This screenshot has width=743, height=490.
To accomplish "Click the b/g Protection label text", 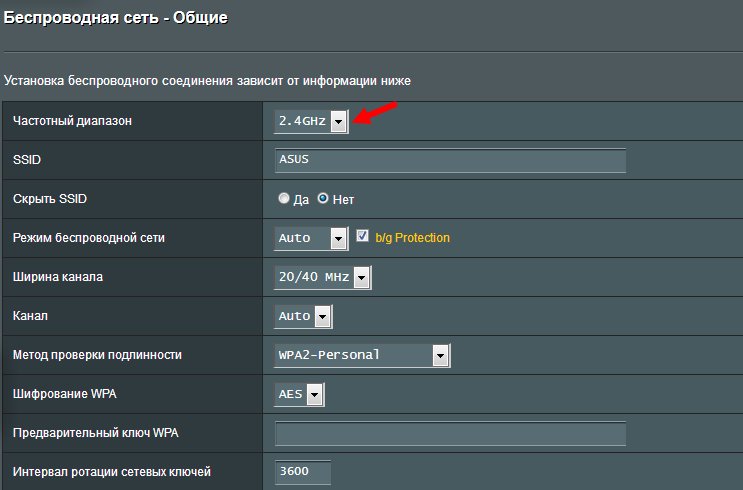I will point(412,238).
